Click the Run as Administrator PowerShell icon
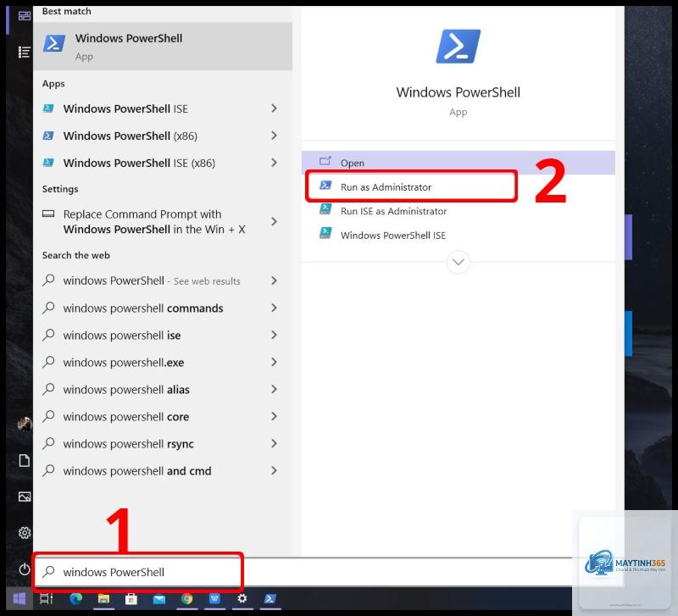The height and width of the screenshot is (616, 678). point(325,186)
